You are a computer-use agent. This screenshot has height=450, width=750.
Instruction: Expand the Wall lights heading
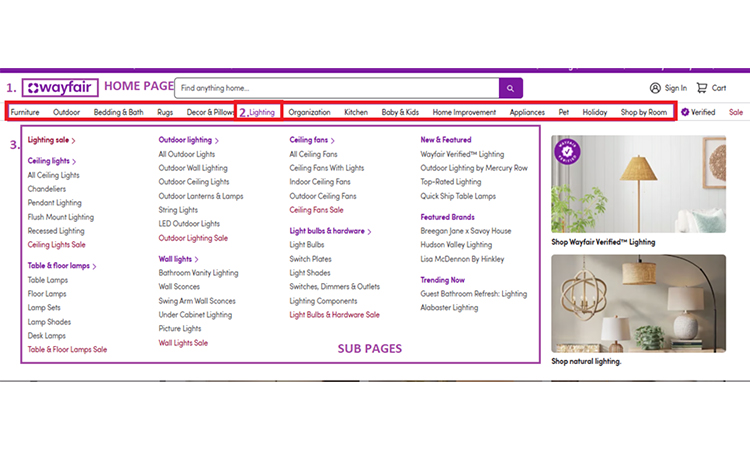coord(178,259)
